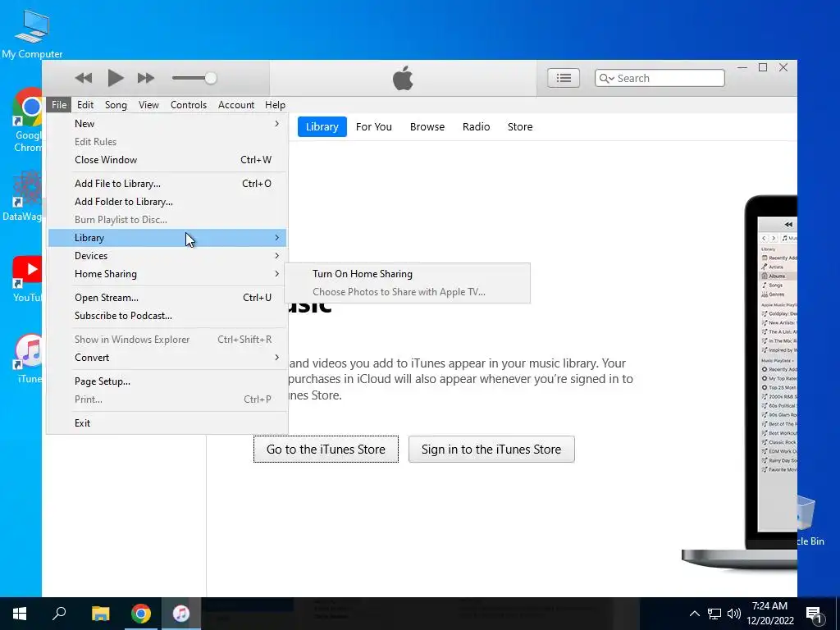
Task: Open the notification center icon
Action: click(815, 614)
